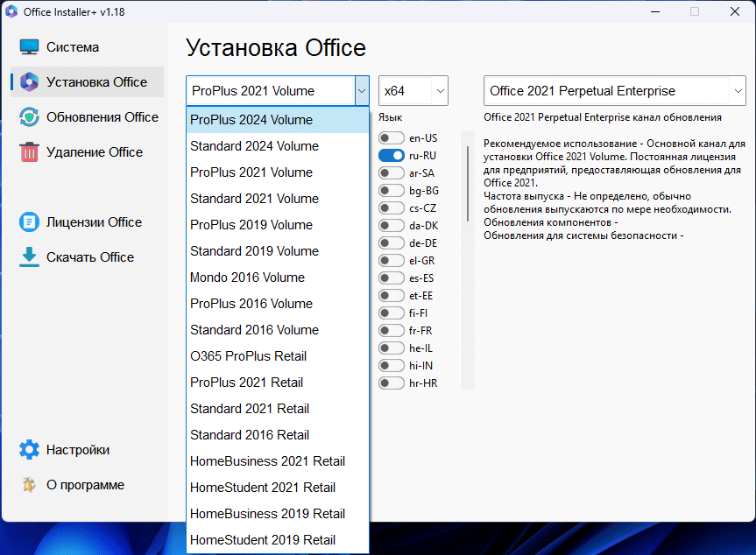The width and height of the screenshot is (756, 555).
Task: Click the Скачать Office download arrow icon
Action: [30, 256]
